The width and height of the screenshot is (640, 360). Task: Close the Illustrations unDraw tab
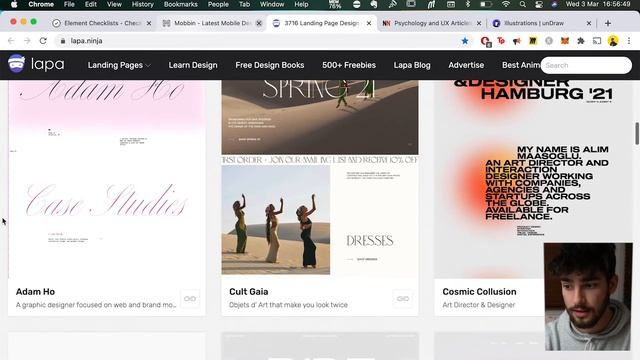(589, 23)
